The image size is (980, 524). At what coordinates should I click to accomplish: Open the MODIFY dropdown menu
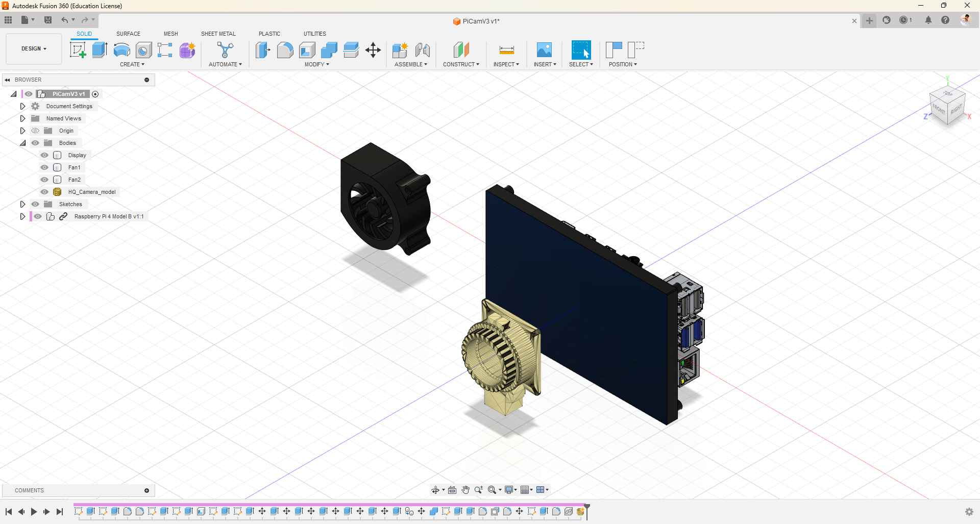pyautogui.click(x=317, y=64)
